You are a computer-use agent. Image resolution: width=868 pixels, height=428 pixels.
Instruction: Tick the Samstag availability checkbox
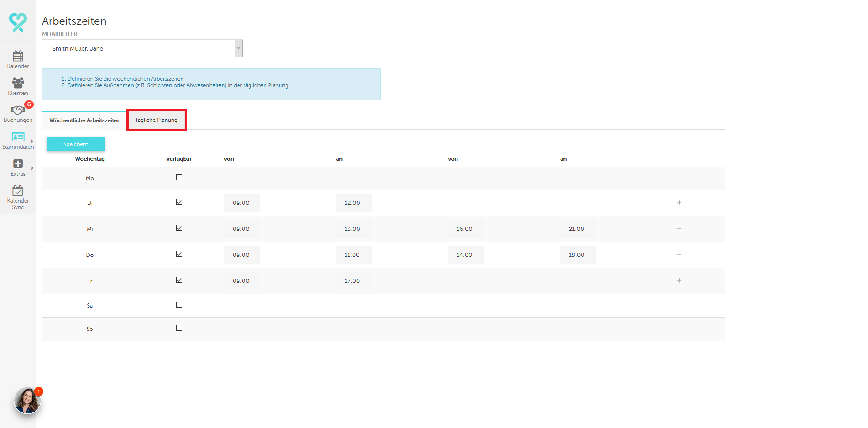[179, 305]
